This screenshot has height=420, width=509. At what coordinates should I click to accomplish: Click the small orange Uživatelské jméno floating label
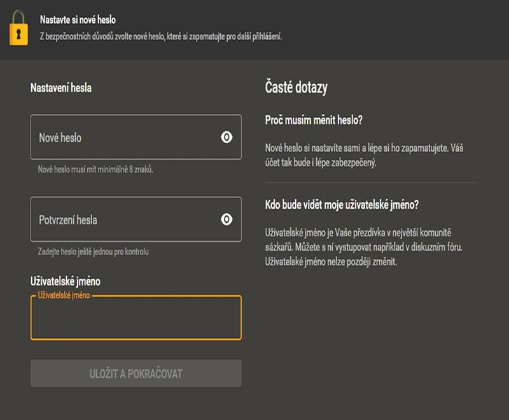pos(62,296)
